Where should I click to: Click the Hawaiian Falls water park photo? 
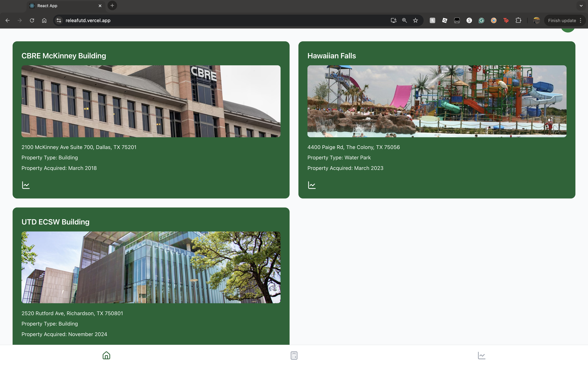437,101
